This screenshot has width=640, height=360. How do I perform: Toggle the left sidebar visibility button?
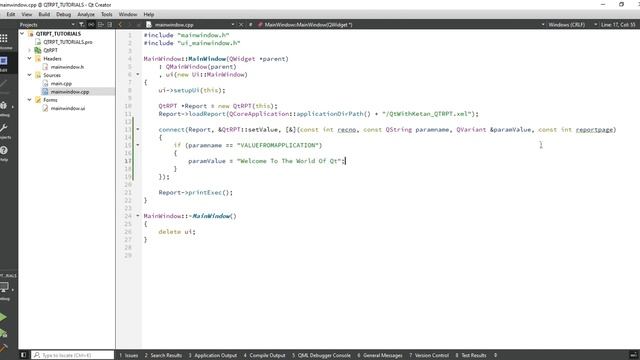coord(23,355)
